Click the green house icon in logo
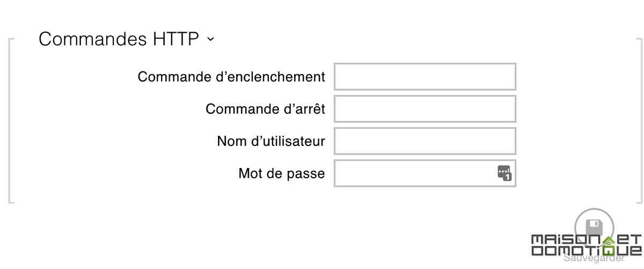This screenshot has height=269, width=644. click(x=608, y=244)
